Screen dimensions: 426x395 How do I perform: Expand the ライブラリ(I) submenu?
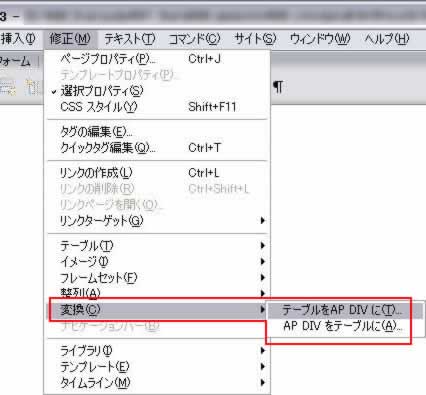(x=157, y=351)
